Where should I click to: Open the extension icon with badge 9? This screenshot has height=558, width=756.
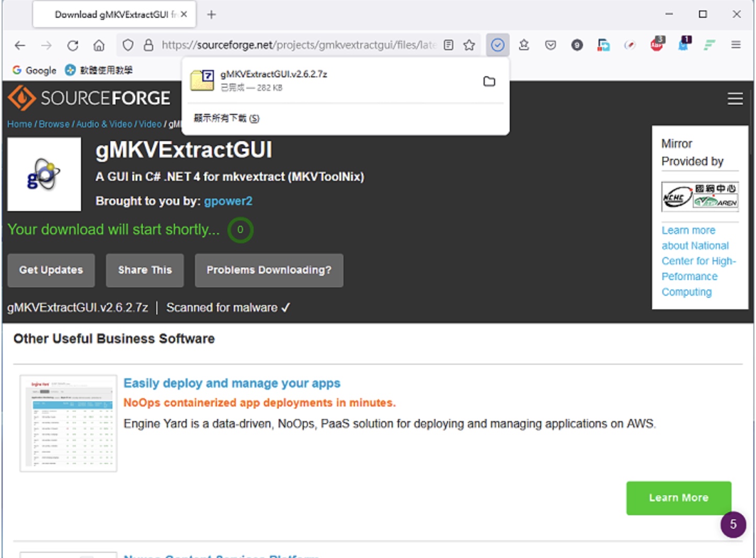577,45
